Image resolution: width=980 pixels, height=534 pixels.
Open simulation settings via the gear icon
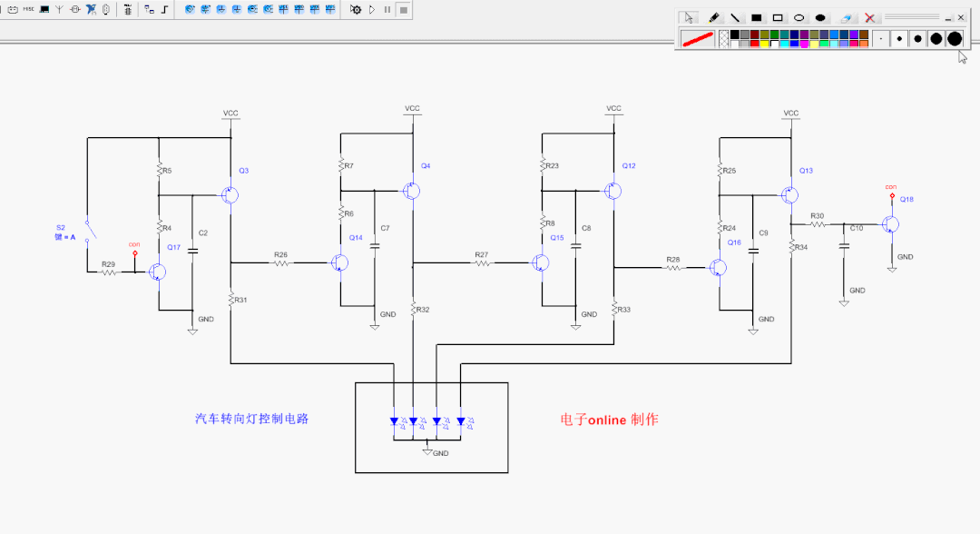point(357,10)
